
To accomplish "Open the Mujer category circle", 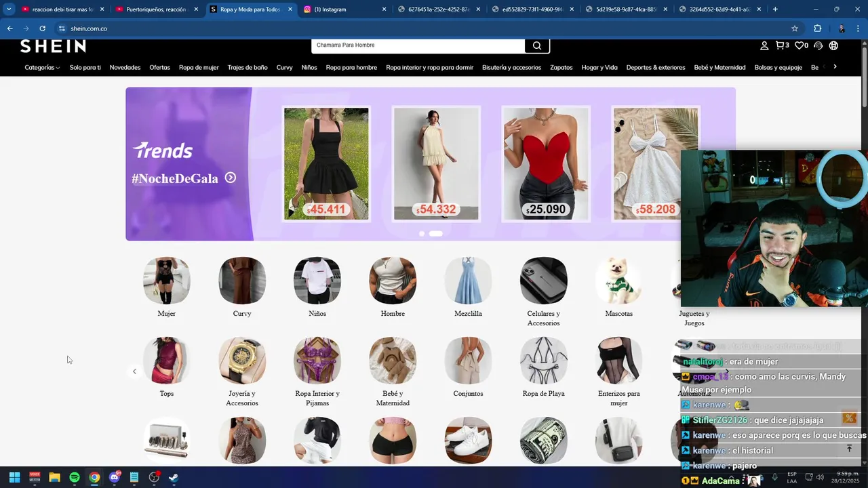I will coord(167,281).
